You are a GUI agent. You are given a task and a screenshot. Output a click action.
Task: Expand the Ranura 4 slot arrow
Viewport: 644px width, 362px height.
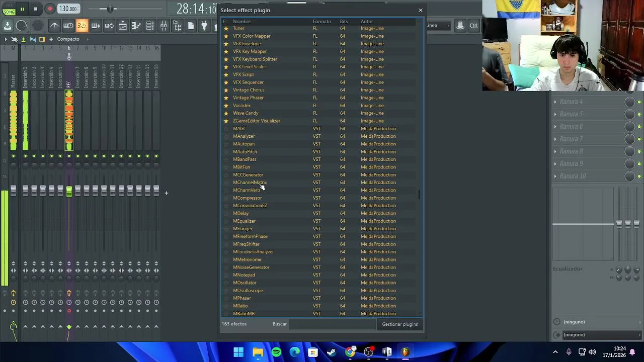click(x=555, y=102)
